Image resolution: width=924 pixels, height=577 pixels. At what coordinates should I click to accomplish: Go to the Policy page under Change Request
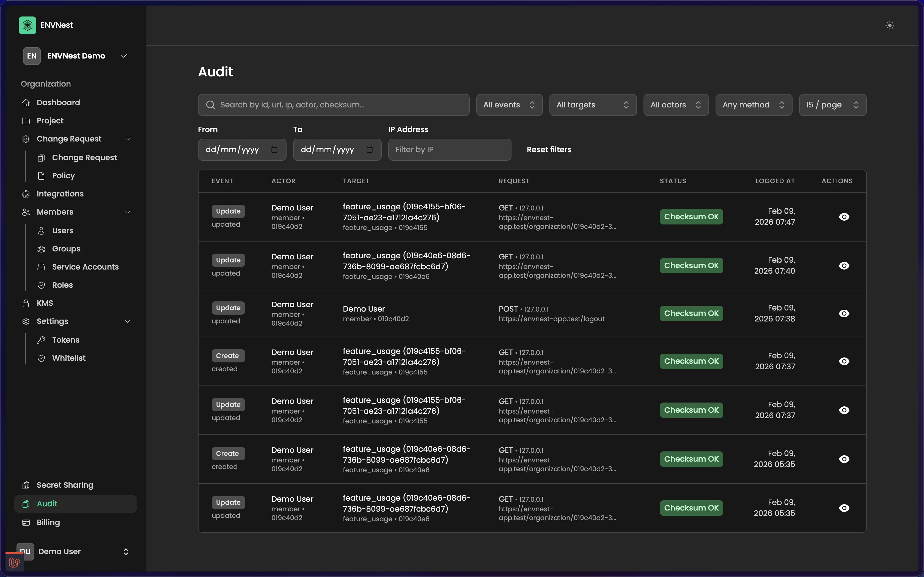coord(63,176)
